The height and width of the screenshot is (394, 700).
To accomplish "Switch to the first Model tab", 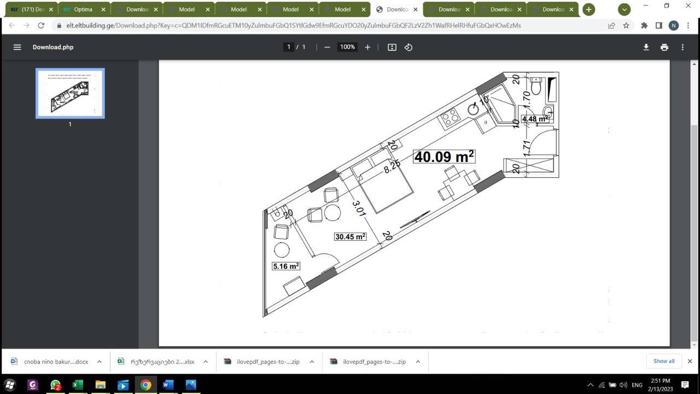I will click(x=187, y=9).
